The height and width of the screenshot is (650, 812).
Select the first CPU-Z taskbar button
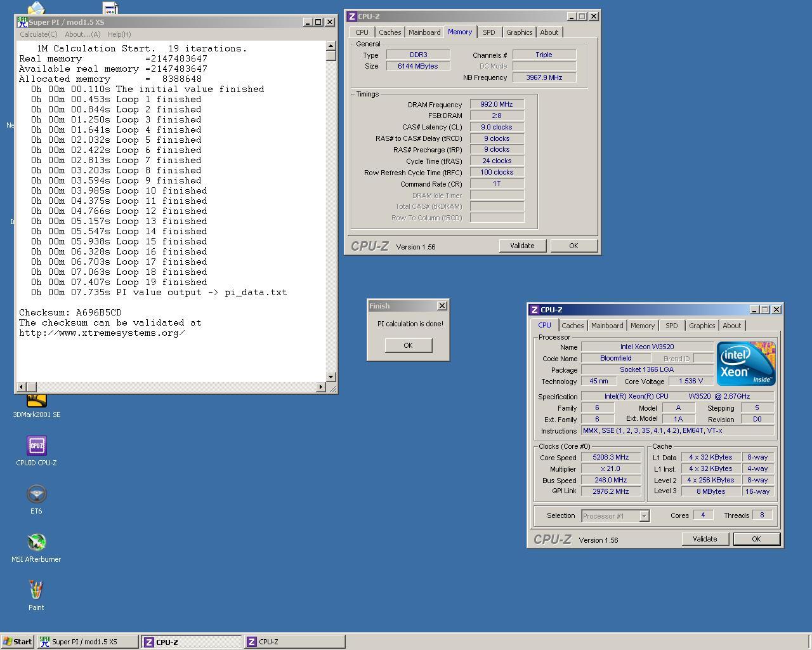click(191, 642)
